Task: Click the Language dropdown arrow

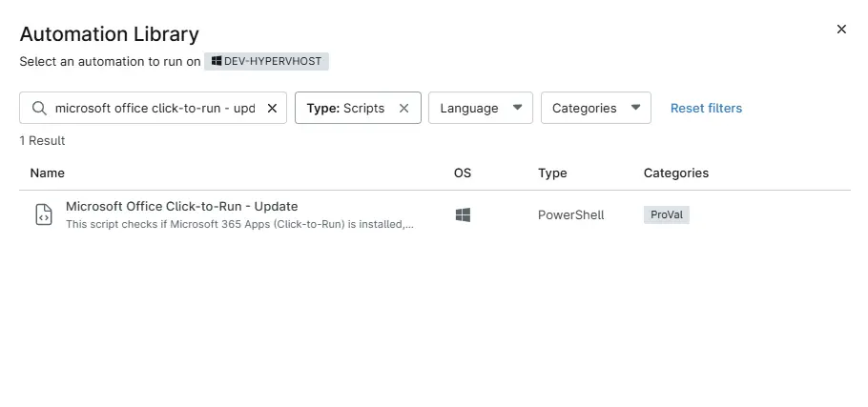Action: 518,108
